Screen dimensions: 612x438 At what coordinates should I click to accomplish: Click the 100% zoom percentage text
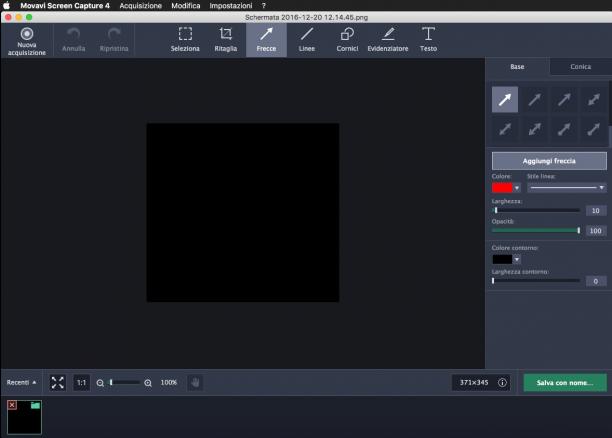click(x=169, y=383)
